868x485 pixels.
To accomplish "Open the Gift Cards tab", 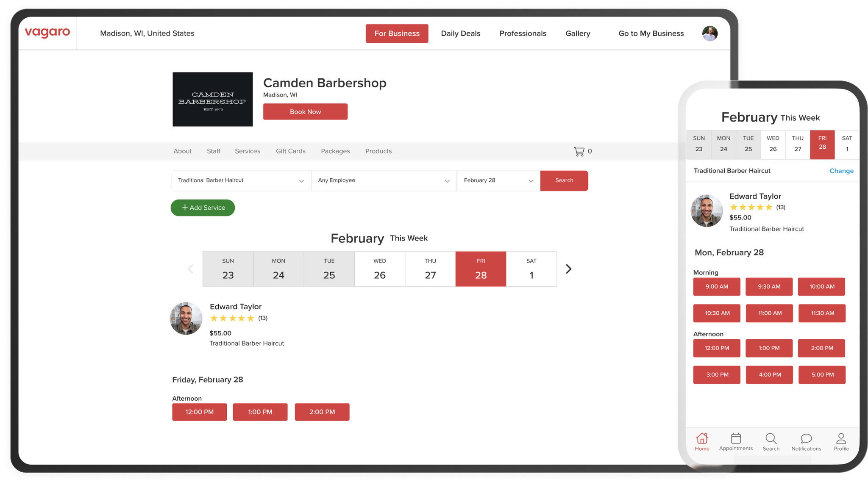I will pyautogui.click(x=291, y=151).
